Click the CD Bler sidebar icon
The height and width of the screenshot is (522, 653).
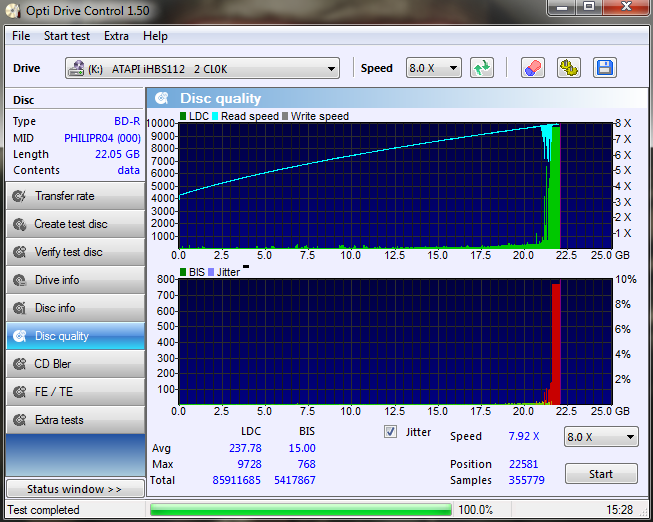(x=19, y=364)
